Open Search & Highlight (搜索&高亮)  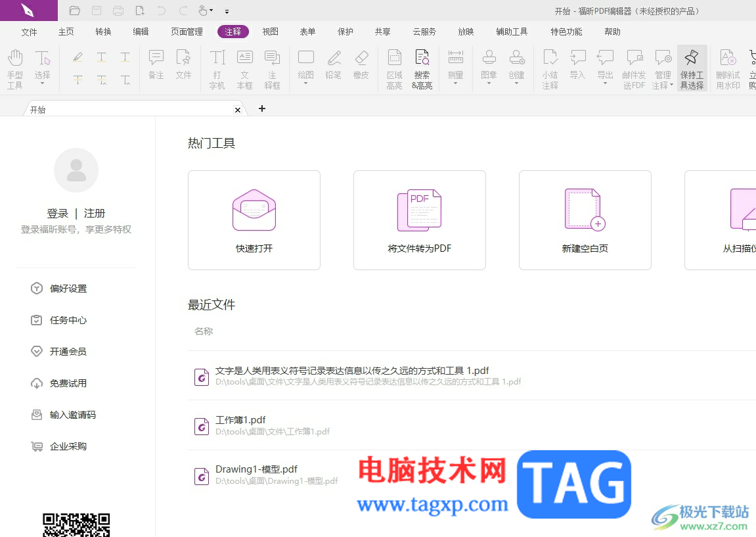point(422,69)
